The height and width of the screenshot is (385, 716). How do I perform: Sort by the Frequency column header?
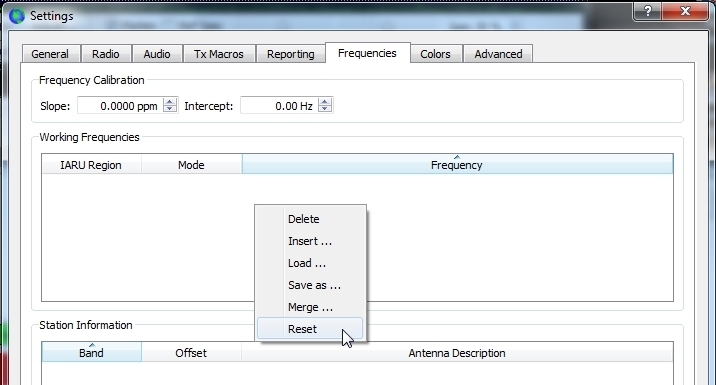click(457, 164)
